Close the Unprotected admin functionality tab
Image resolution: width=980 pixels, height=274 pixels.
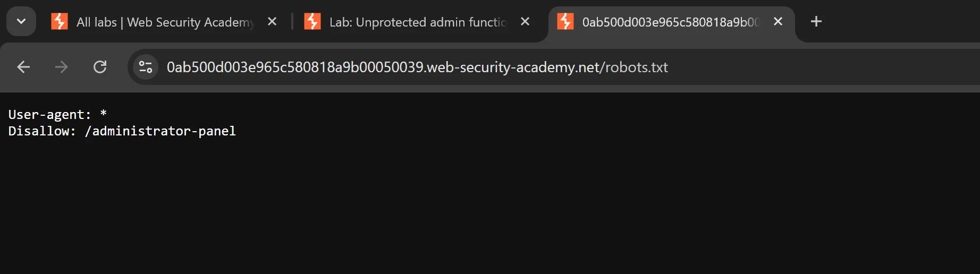[x=525, y=22]
